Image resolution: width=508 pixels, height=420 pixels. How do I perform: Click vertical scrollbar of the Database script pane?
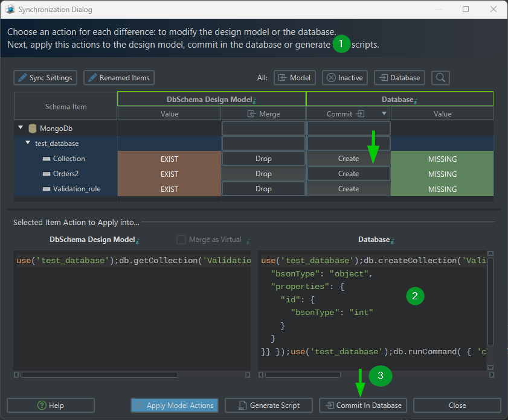(x=490, y=302)
